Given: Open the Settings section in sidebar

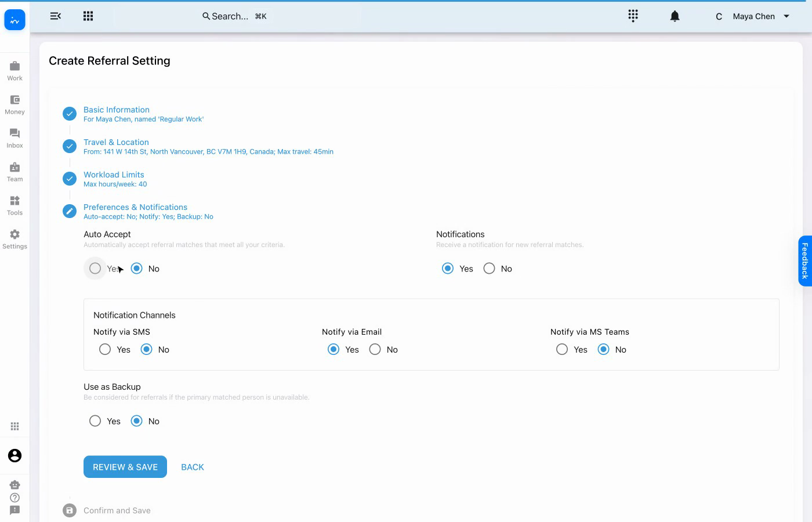Looking at the screenshot, I should point(14,239).
